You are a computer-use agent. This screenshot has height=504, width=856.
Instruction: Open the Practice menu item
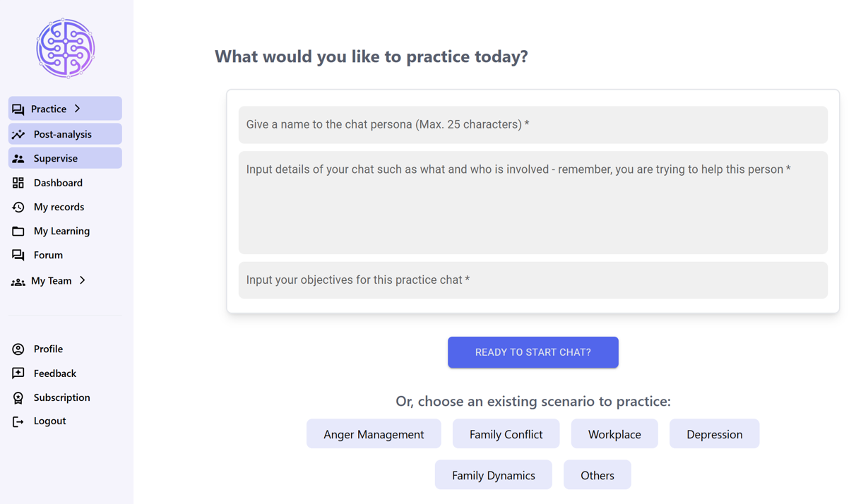click(48, 109)
